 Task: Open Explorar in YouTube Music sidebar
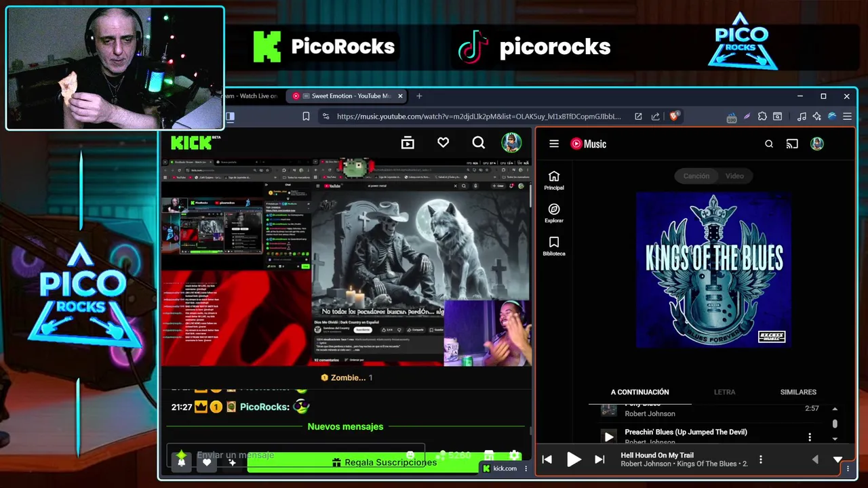tap(554, 213)
